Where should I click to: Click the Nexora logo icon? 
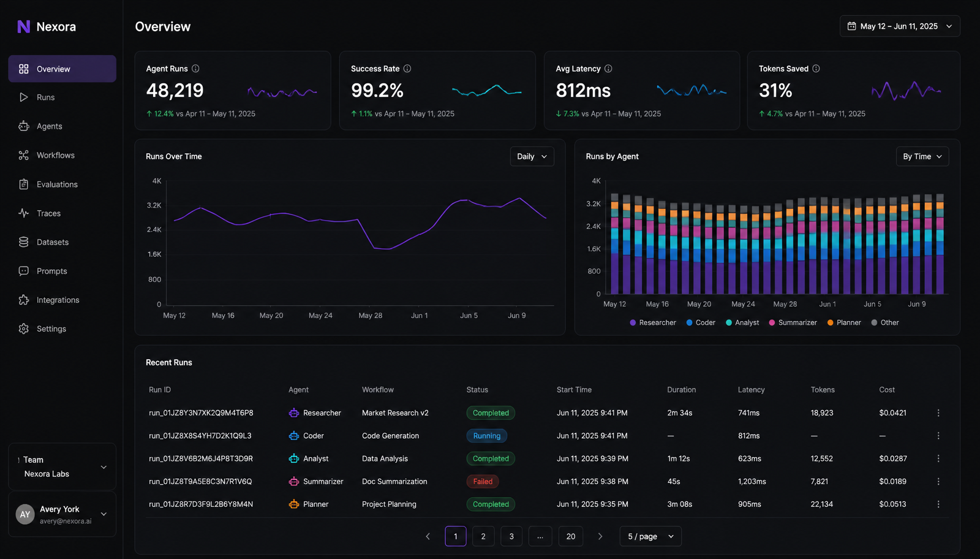coord(23,26)
